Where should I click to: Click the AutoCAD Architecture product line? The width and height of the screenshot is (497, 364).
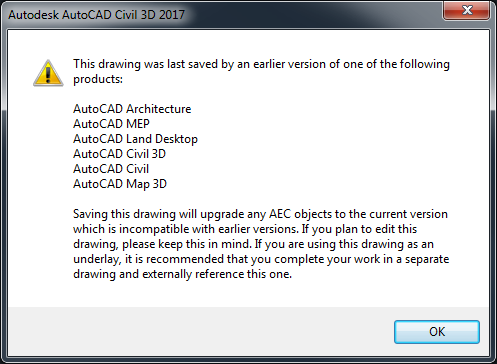tap(132, 109)
